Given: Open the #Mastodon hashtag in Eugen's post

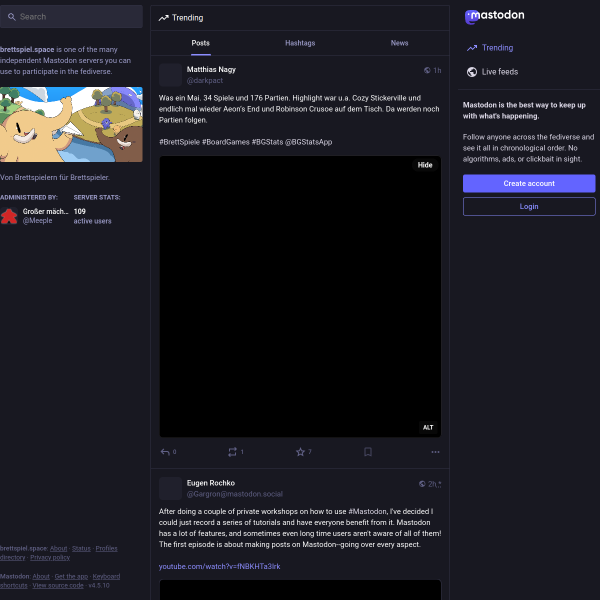Looking at the screenshot, I should point(367,512).
